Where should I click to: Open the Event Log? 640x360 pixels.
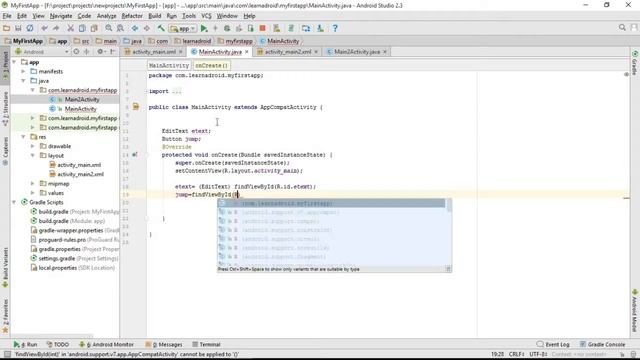553,344
